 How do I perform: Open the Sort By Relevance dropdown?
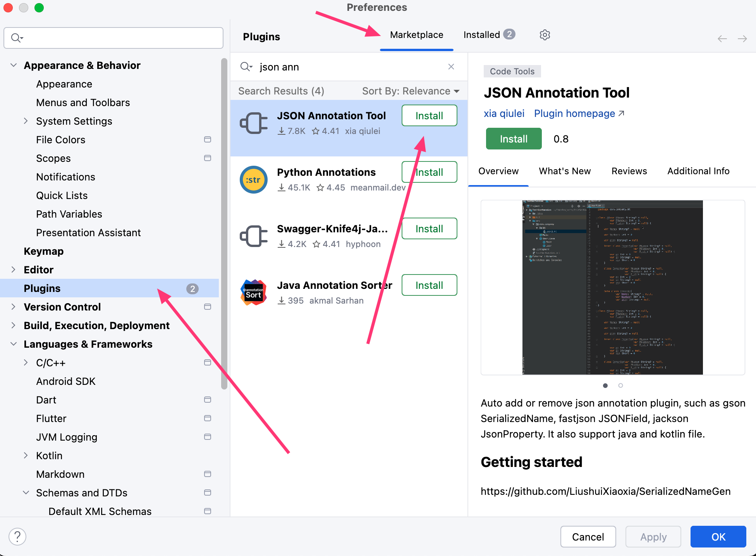tap(411, 91)
